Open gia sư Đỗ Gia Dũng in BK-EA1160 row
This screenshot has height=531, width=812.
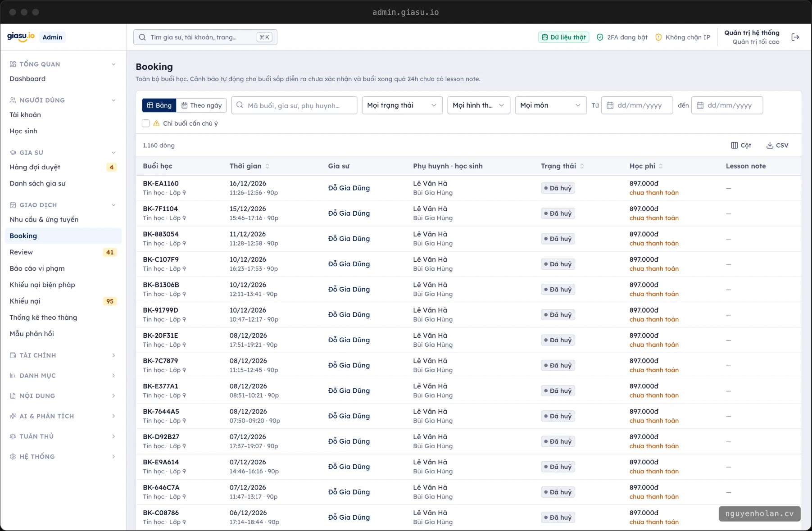349,188
